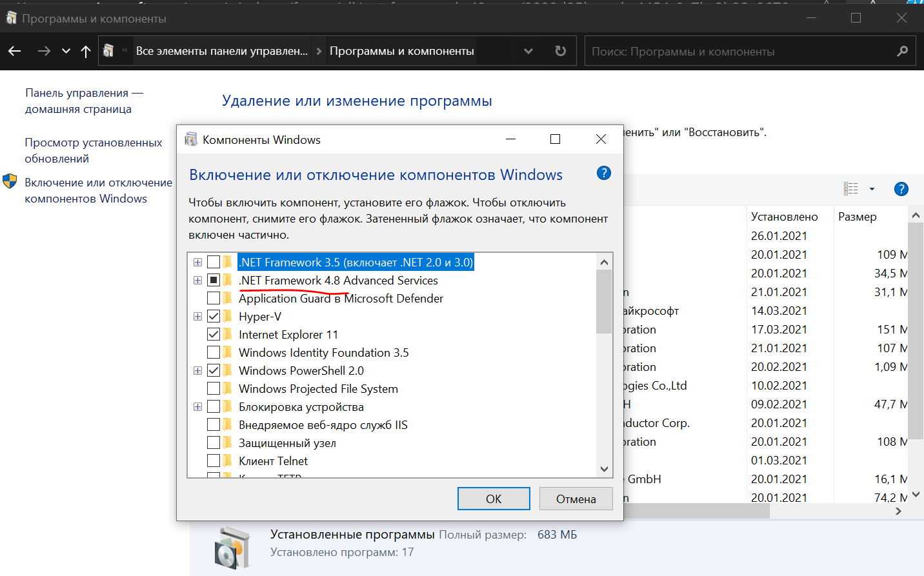
Task: Enable Windows Identity Foundation 3.5 checkbox
Action: coord(214,353)
